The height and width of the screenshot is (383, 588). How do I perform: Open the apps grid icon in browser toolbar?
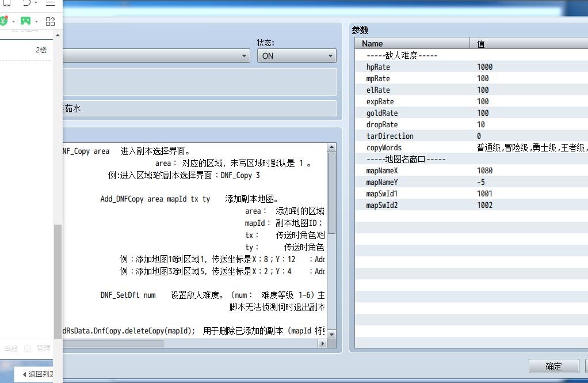point(50,21)
